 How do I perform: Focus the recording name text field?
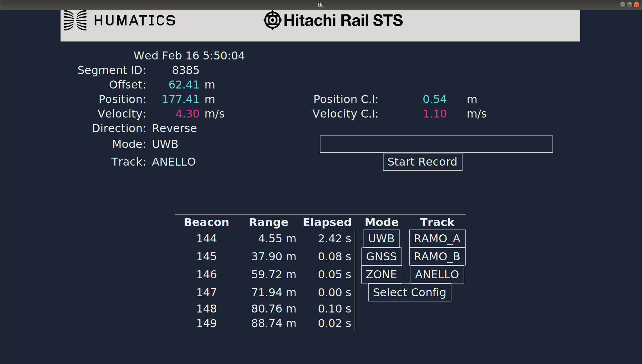click(x=436, y=144)
